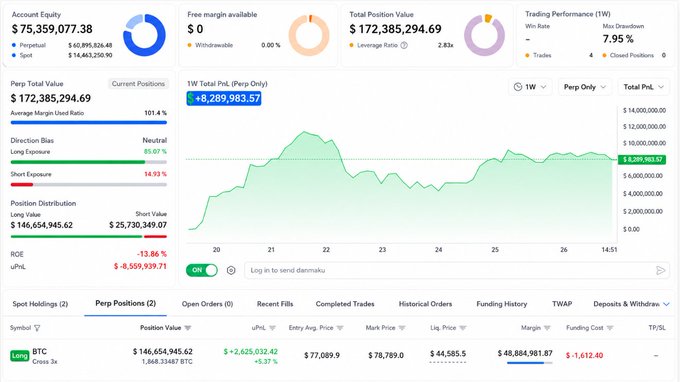Image resolution: width=680 pixels, height=382 pixels.
Task: Sort by Liq. Price column icon
Action: tap(463, 328)
